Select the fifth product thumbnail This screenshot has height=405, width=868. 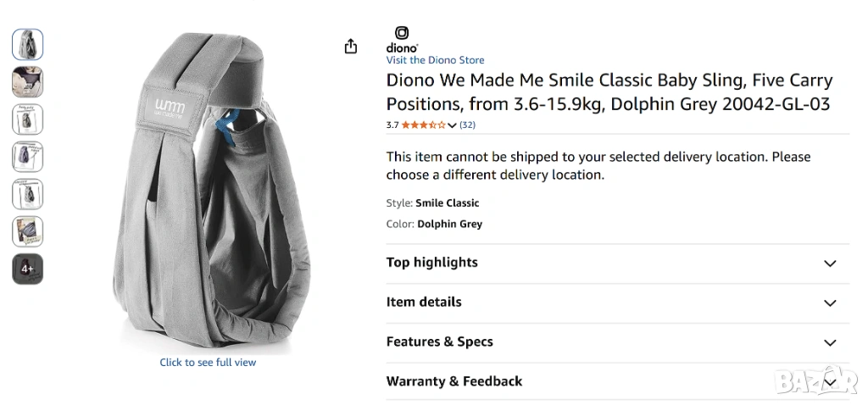28,194
